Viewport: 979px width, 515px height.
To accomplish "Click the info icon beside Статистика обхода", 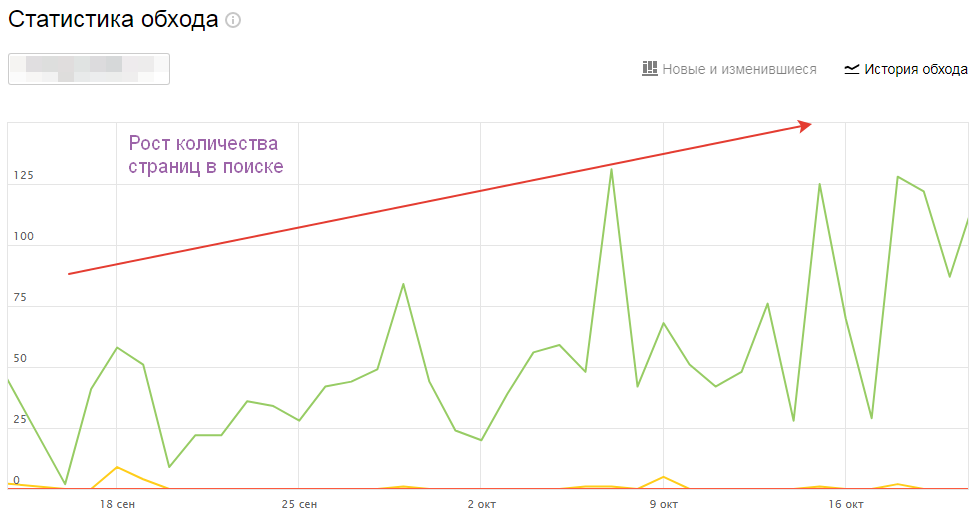I will pos(233,20).
